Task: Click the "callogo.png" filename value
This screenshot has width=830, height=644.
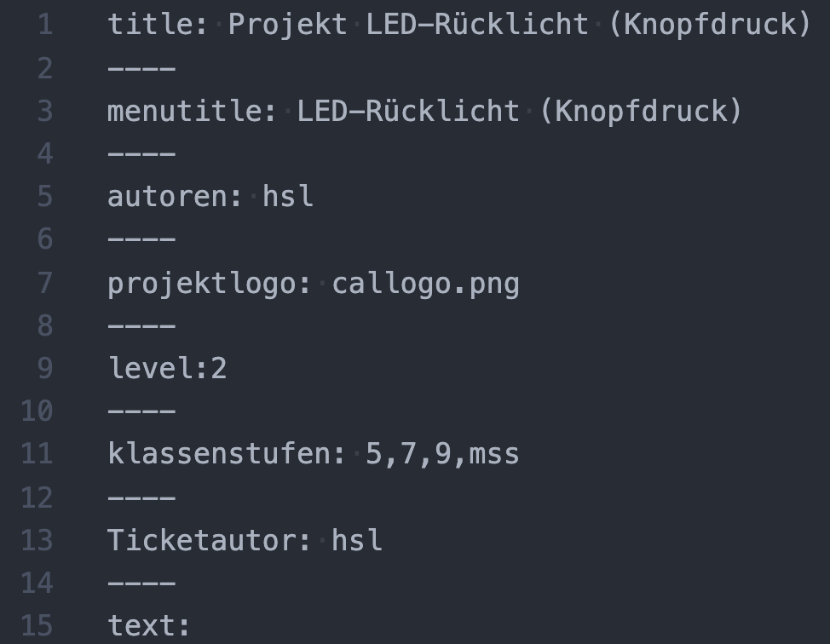Action: [425, 283]
